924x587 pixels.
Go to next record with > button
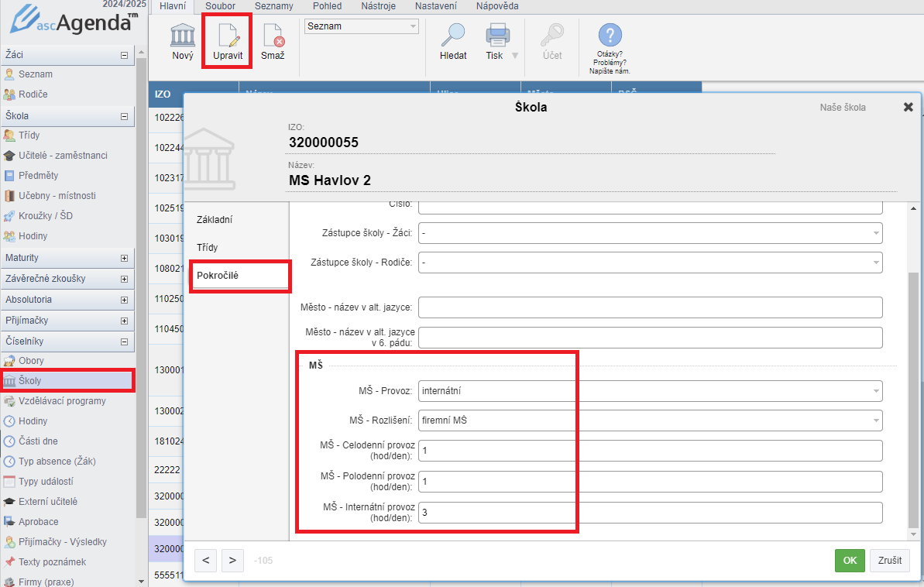[x=233, y=561]
